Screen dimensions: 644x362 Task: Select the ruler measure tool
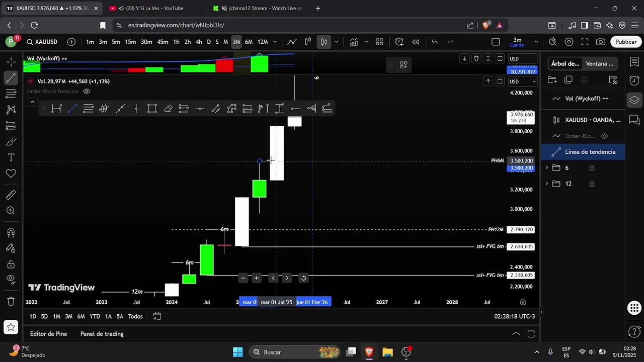point(11,195)
